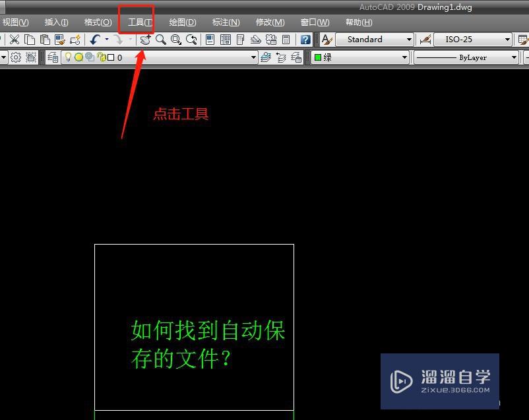Open the 工具(T) menu
This screenshot has width=529, height=420.
(x=138, y=22)
